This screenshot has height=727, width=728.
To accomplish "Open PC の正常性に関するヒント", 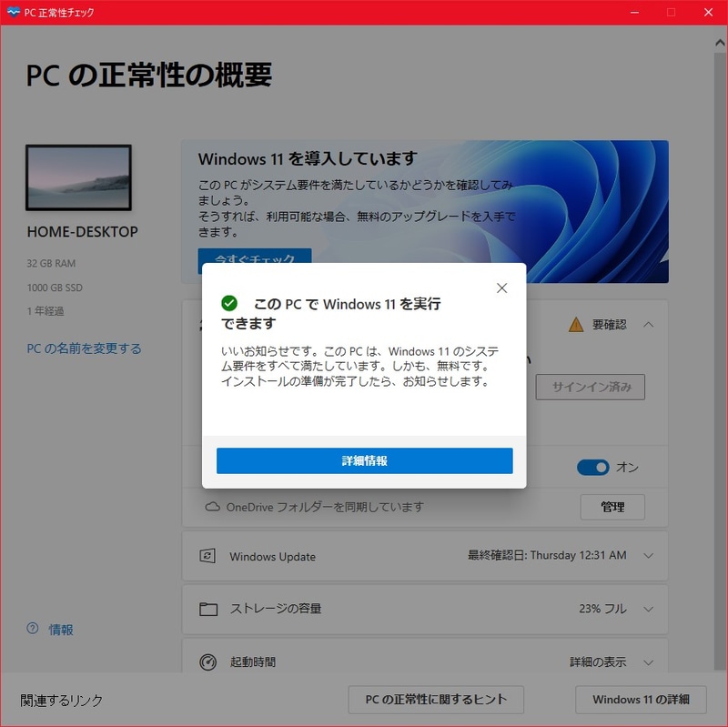I will point(436,700).
